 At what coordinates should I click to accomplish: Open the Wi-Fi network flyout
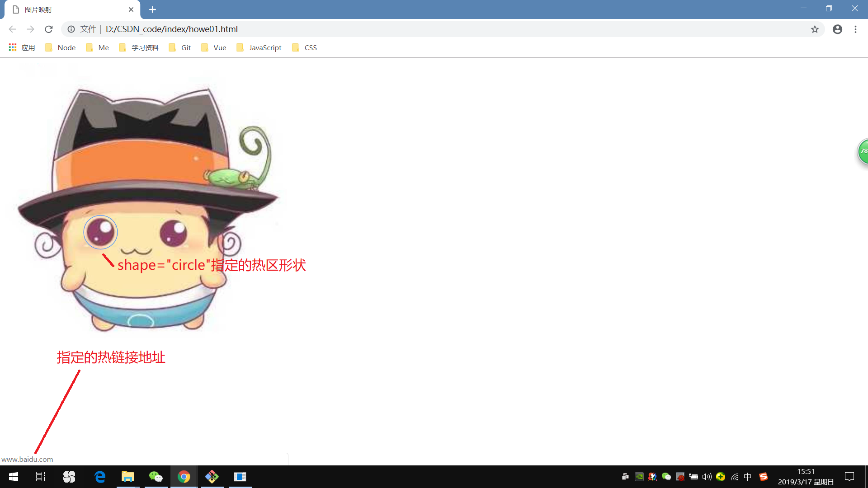(x=734, y=476)
